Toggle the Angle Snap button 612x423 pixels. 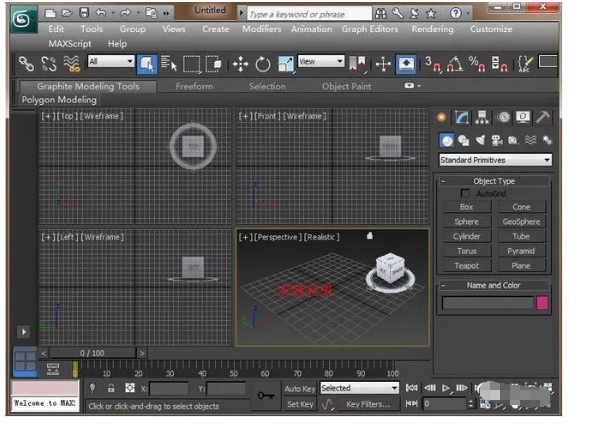pos(455,64)
